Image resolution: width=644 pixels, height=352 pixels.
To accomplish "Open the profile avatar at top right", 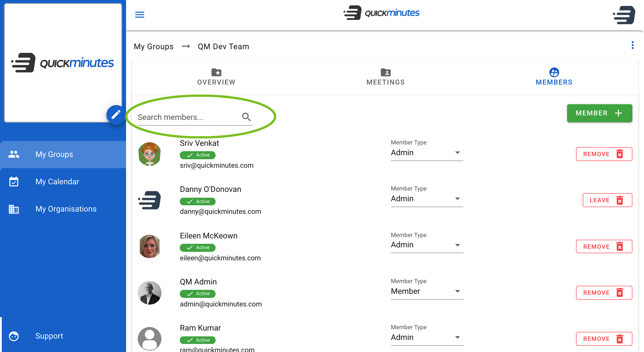I will (624, 15).
